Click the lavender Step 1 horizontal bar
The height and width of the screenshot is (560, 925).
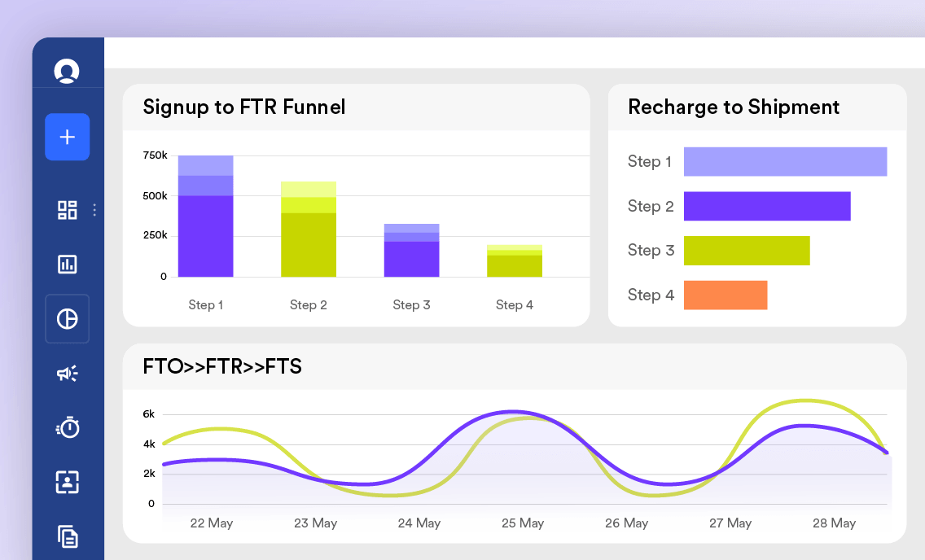pos(785,161)
